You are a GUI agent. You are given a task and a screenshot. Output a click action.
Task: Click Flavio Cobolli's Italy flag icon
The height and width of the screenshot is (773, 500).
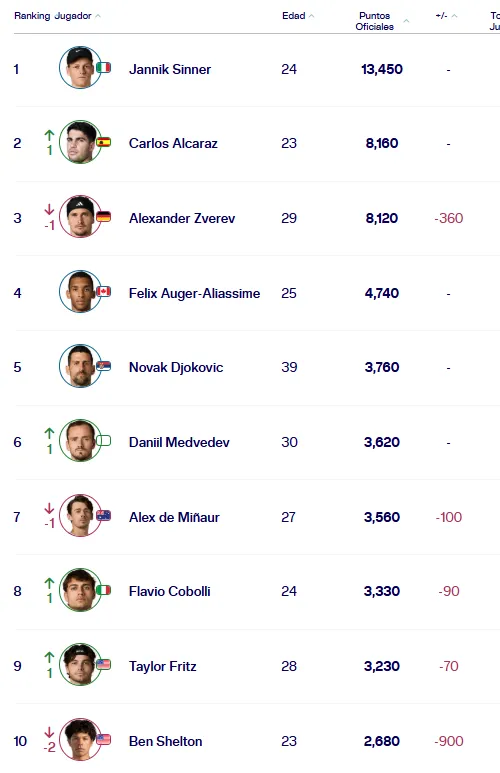point(104,590)
